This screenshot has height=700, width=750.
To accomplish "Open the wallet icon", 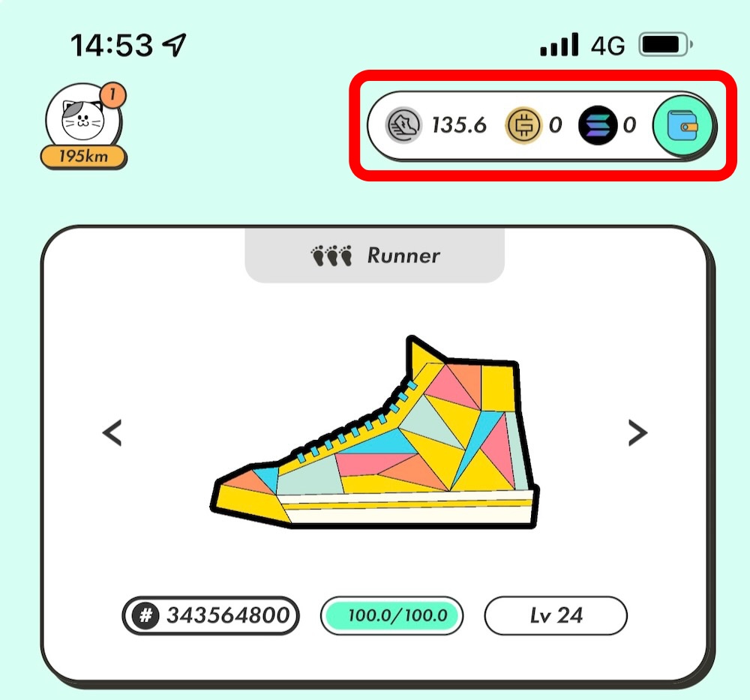I will tap(682, 126).
